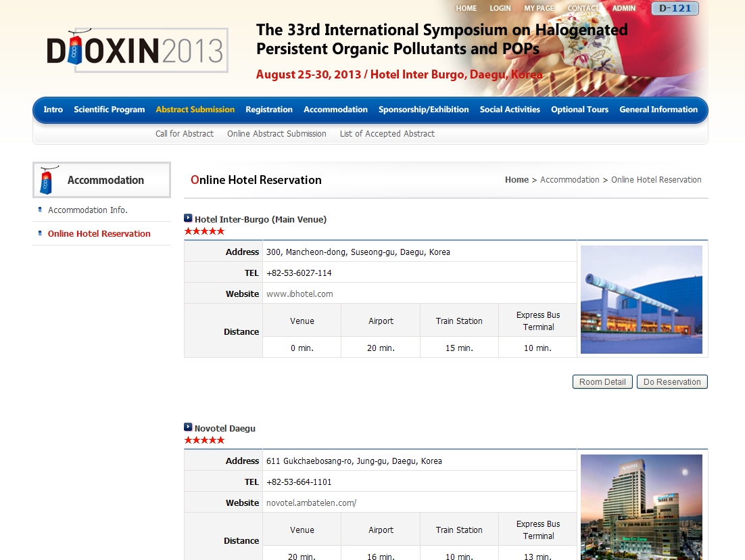This screenshot has width=745, height=560.
Task: Click the five red stars under Hotel Inter-Burgo
Action: [204, 231]
